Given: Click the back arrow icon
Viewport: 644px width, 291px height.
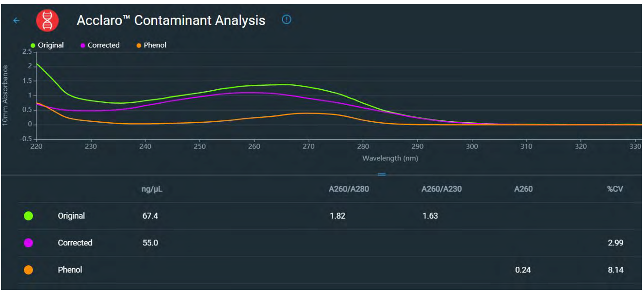Looking at the screenshot, I should pyautogui.click(x=16, y=20).
